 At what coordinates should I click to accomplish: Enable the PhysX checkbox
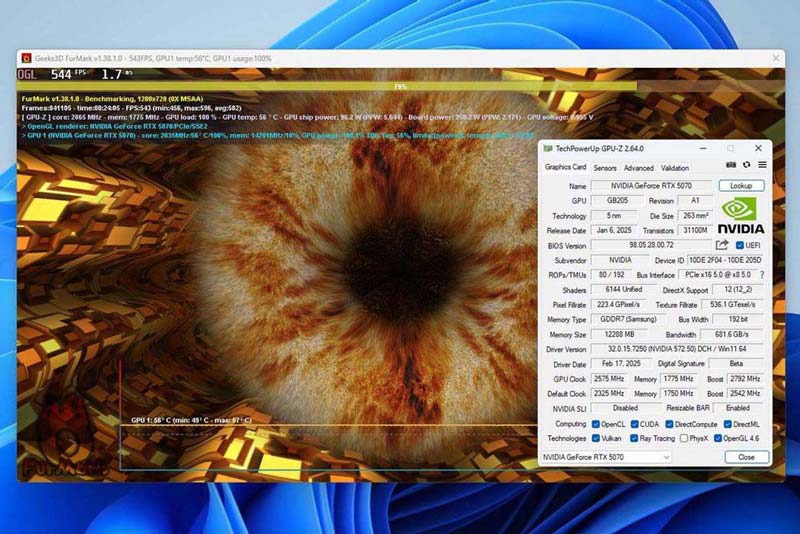pos(684,439)
